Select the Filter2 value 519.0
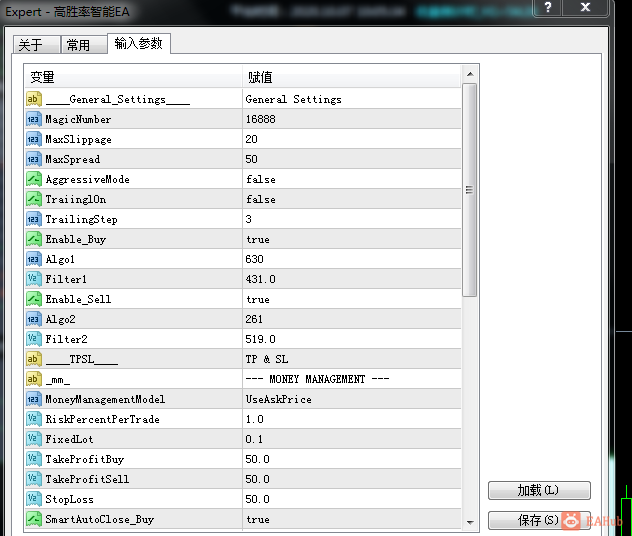Screen dimensions: 632x536 [x=352, y=339]
